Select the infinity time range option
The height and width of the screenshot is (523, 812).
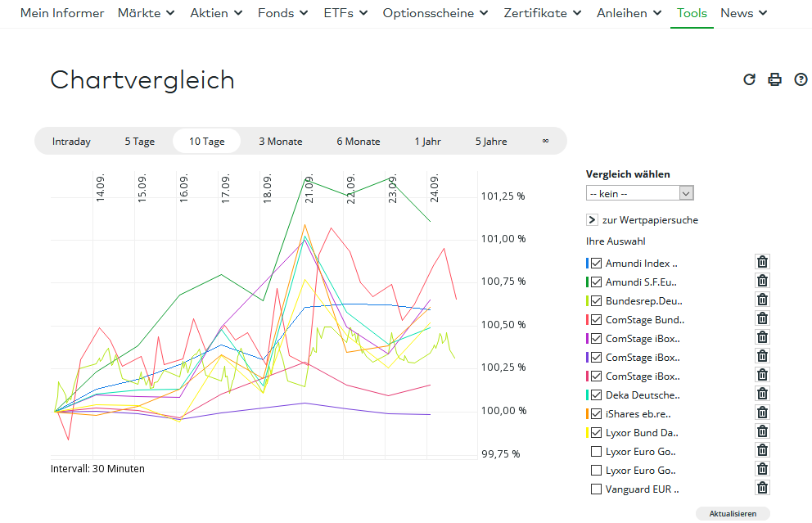tap(545, 141)
